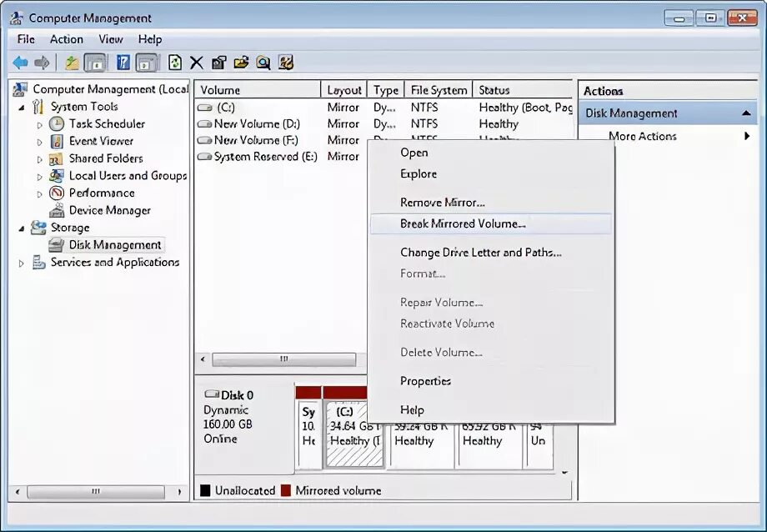The width and height of the screenshot is (767, 532).
Task: Toggle the Show/Hide Action Pane icon
Action: coord(147,63)
